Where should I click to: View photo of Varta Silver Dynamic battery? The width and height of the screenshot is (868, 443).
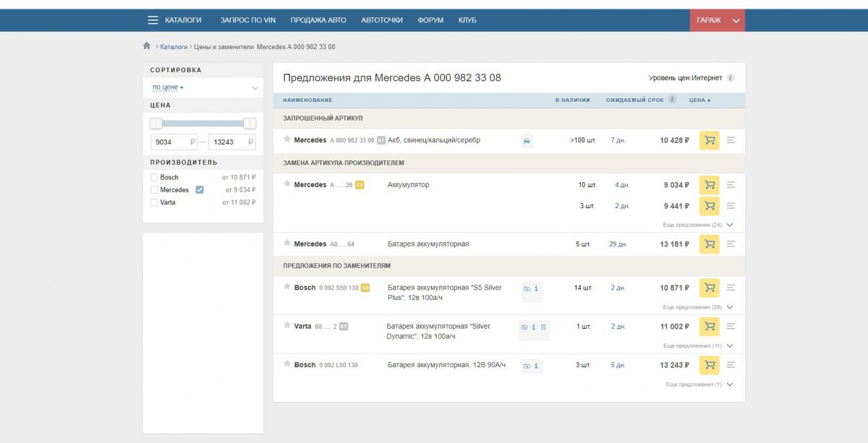click(524, 327)
